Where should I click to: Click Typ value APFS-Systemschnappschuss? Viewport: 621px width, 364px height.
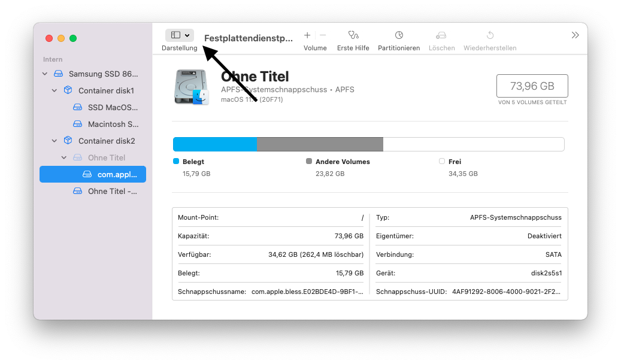tap(516, 217)
